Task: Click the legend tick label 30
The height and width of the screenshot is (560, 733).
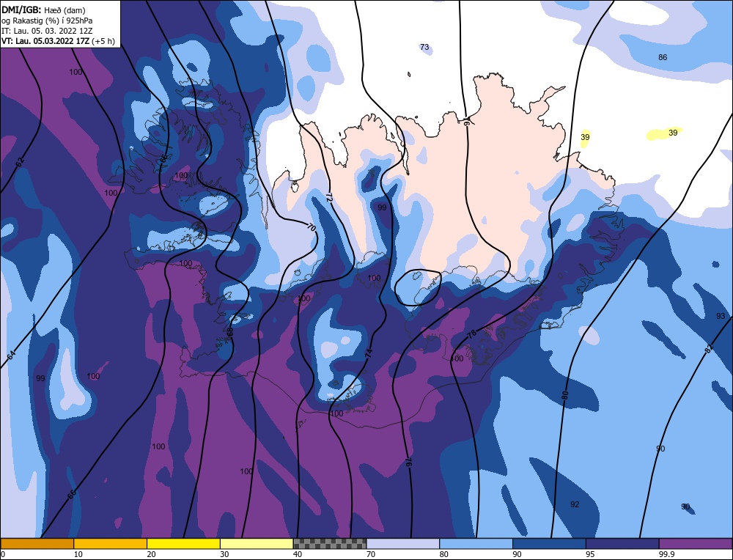Action: tap(224, 554)
